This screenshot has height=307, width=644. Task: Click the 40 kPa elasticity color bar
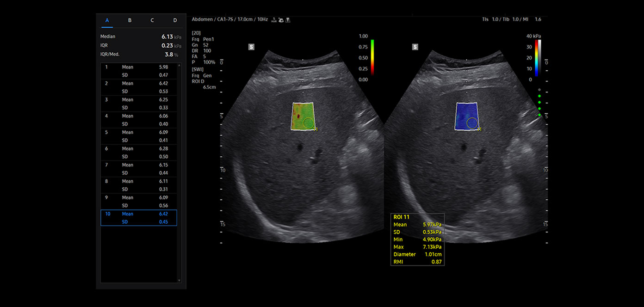click(536, 57)
